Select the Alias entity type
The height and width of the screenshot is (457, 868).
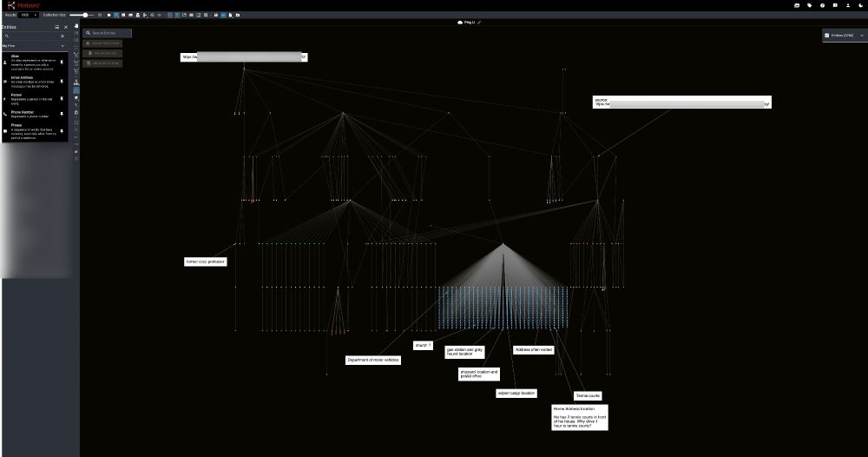[35, 63]
